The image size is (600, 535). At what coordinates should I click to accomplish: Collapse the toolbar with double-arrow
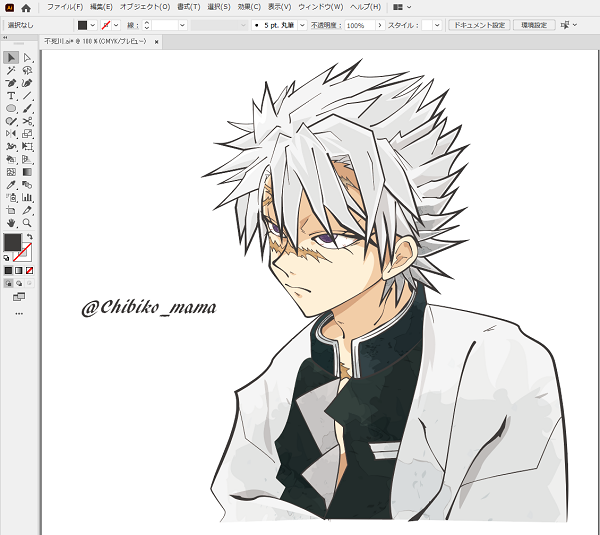click(x=5, y=38)
